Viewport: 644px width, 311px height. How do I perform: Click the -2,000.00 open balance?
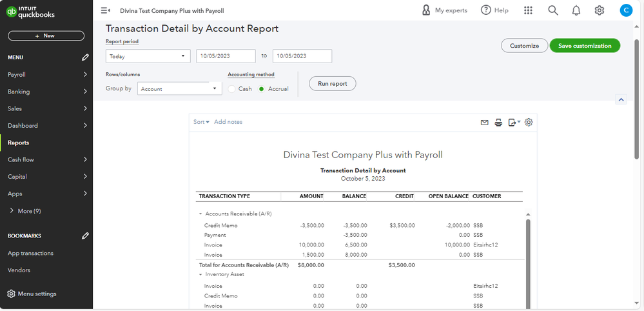tap(458, 225)
